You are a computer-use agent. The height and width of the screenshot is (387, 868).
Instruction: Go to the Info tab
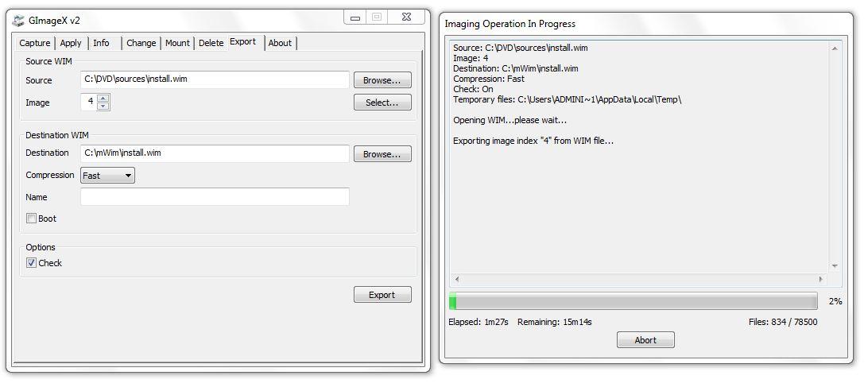(x=102, y=43)
